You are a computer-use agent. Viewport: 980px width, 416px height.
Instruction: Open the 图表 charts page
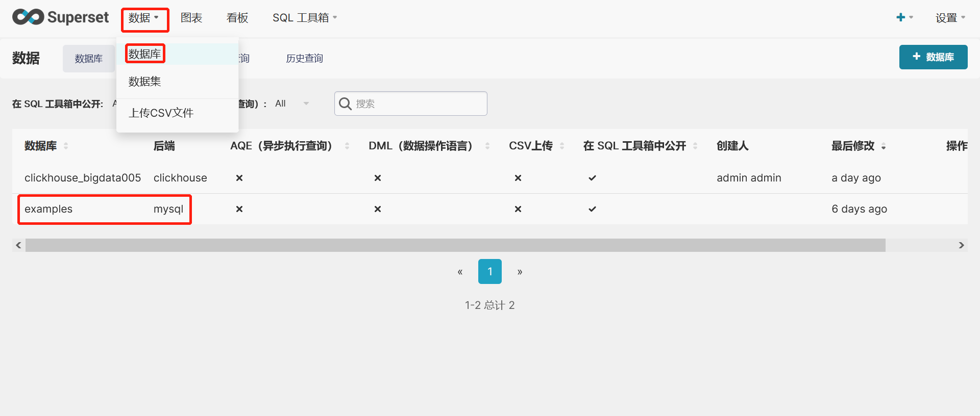191,18
